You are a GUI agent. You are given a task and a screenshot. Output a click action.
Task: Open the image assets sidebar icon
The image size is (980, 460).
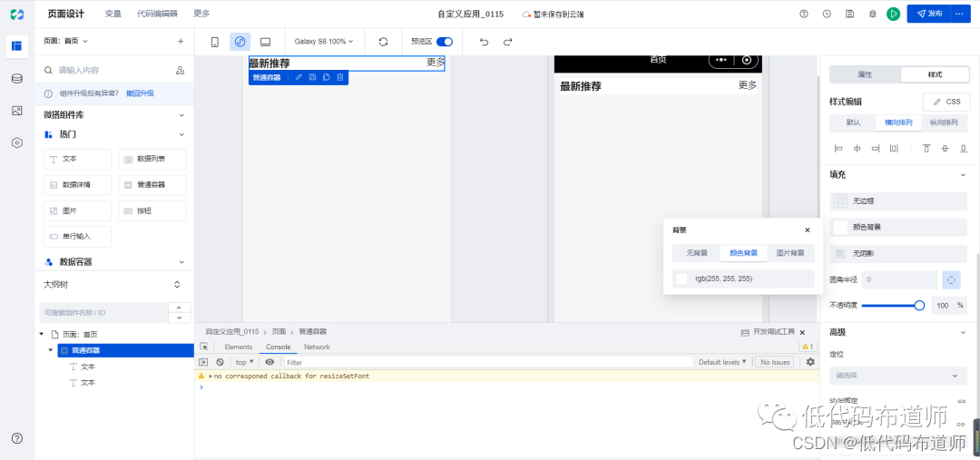17,111
